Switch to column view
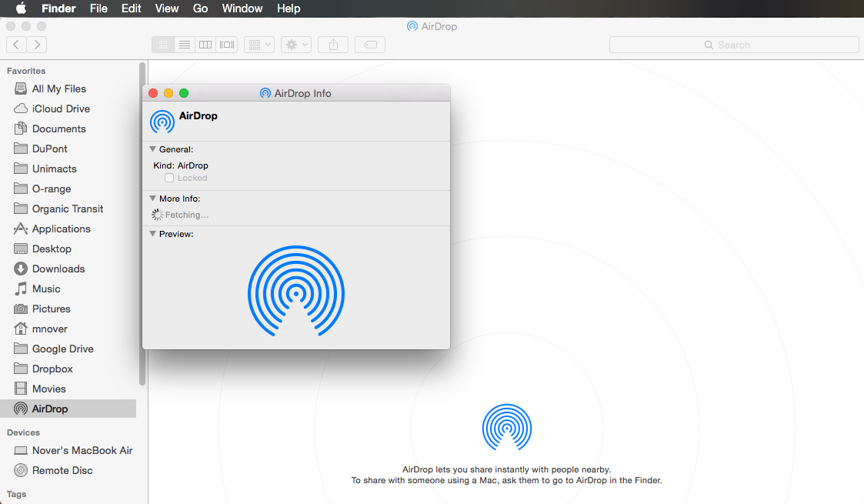The image size is (864, 504). [205, 45]
